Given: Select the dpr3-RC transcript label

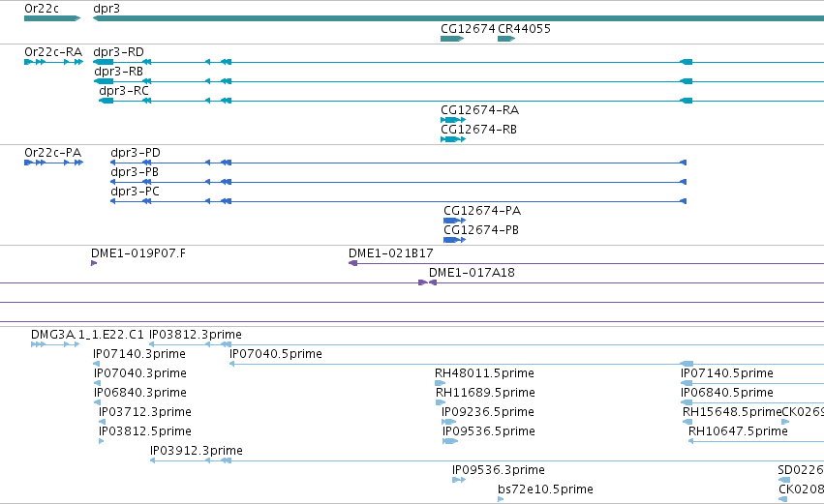Looking at the screenshot, I should click(124, 91).
